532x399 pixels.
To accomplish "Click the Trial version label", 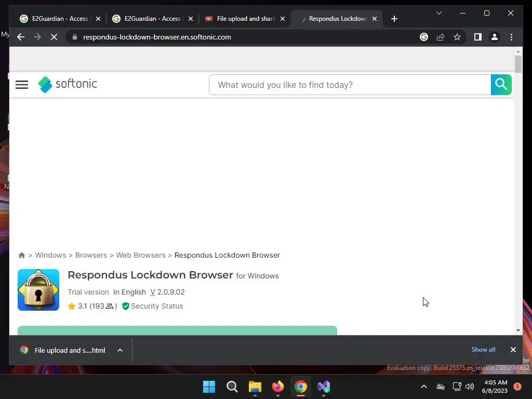I will coord(88,292).
